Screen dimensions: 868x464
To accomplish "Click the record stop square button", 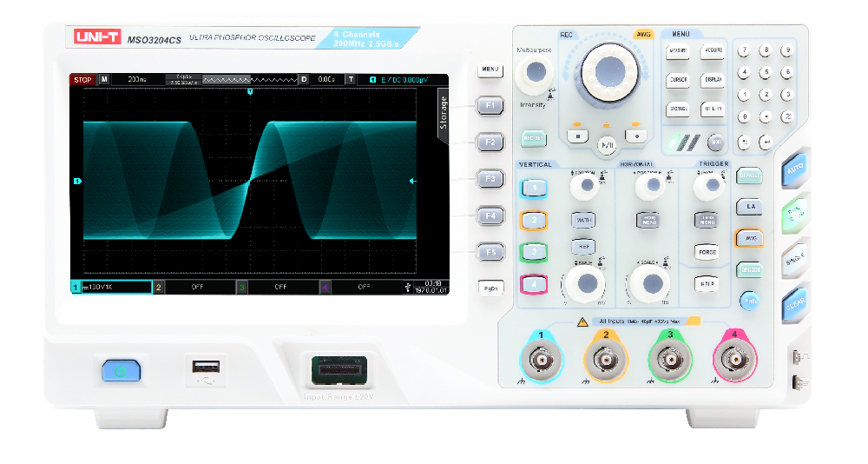I will [x=578, y=136].
